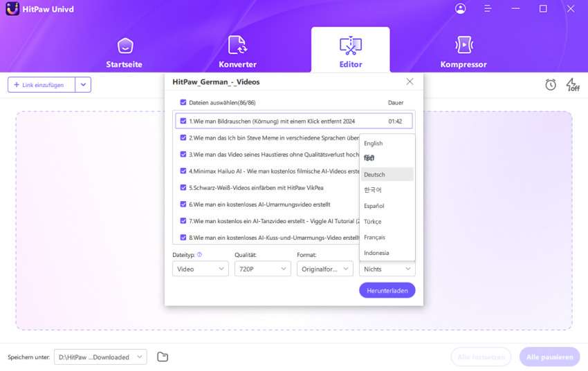
Task: Open the scheduled task alarm clock icon
Action: (x=551, y=84)
